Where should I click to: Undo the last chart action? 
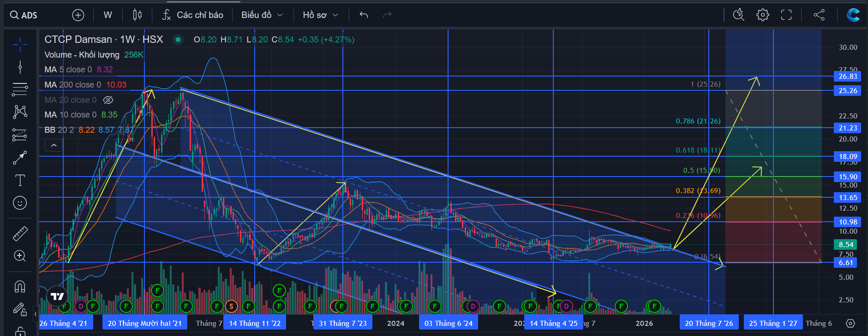coord(364,15)
